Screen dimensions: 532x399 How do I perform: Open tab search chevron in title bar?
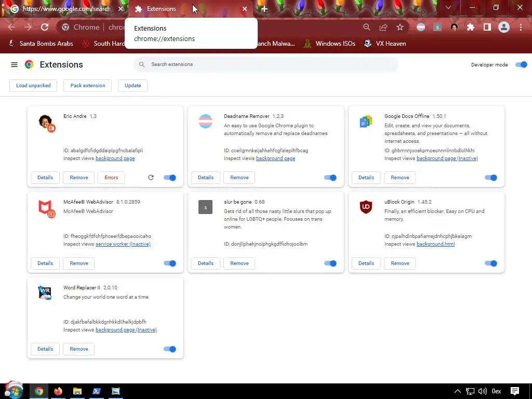(448, 7)
